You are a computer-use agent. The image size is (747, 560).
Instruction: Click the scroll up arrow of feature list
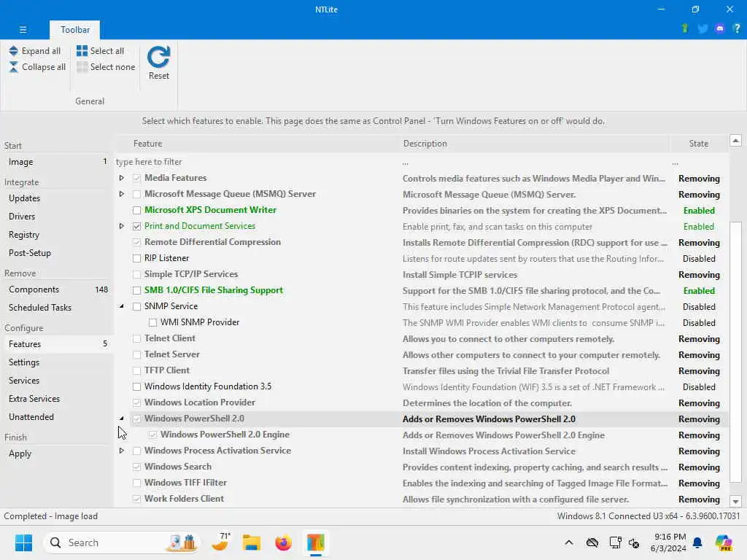click(735, 141)
